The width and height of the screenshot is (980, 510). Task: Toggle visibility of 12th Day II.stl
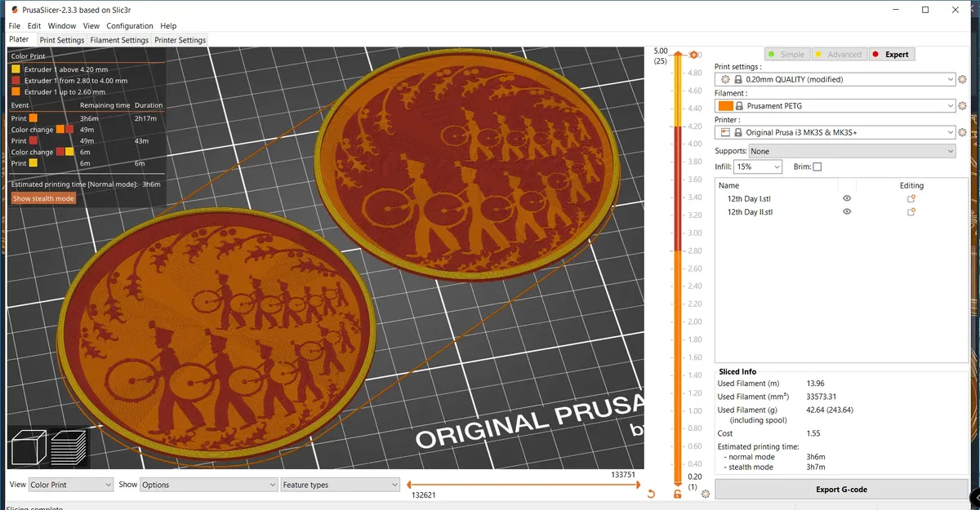(847, 212)
